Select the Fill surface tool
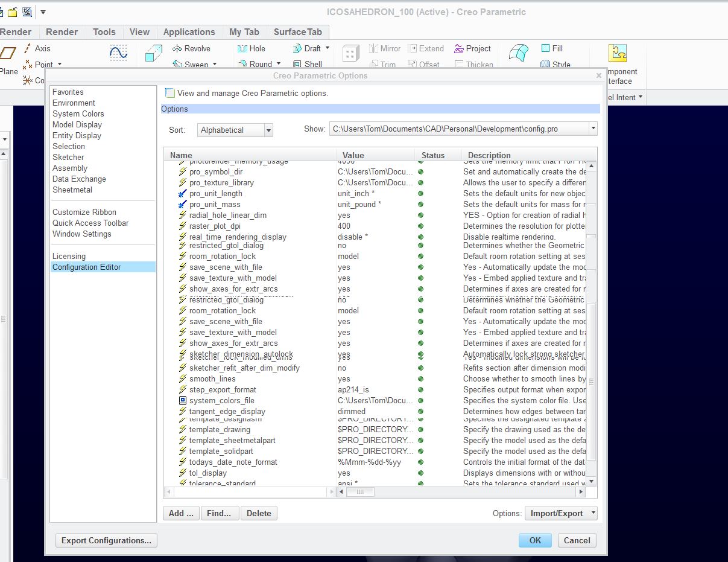 [552, 48]
